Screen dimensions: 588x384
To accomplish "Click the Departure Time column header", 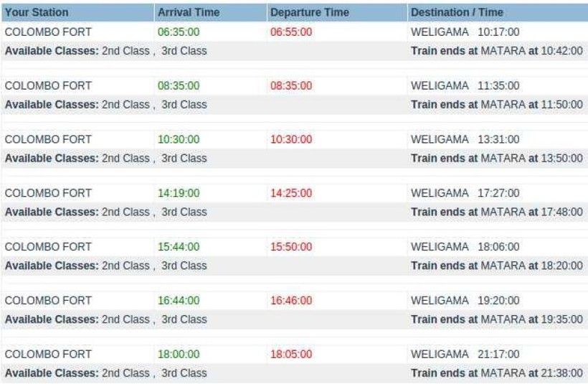I will tap(309, 12).
